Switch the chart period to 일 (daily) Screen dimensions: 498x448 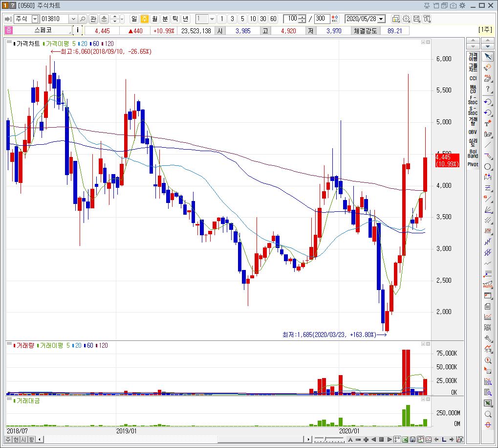pyautogui.click(x=134, y=19)
